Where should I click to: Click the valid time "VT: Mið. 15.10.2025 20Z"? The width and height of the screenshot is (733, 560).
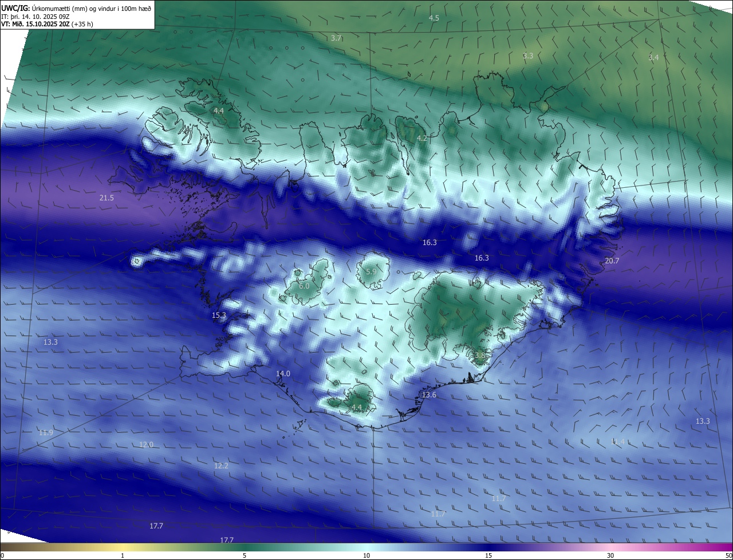(x=36, y=25)
